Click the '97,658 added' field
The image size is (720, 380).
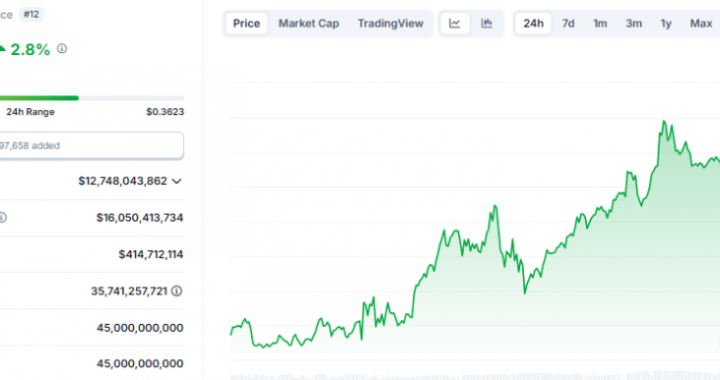point(92,146)
